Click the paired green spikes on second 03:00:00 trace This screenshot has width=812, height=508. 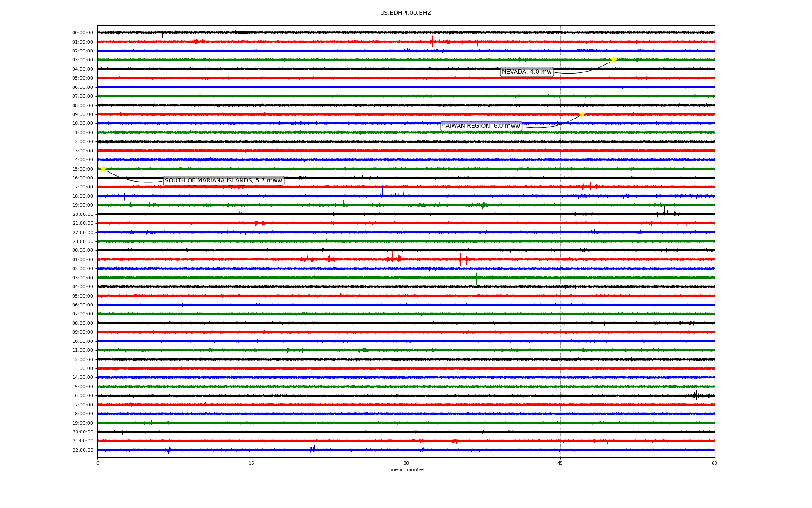click(483, 278)
